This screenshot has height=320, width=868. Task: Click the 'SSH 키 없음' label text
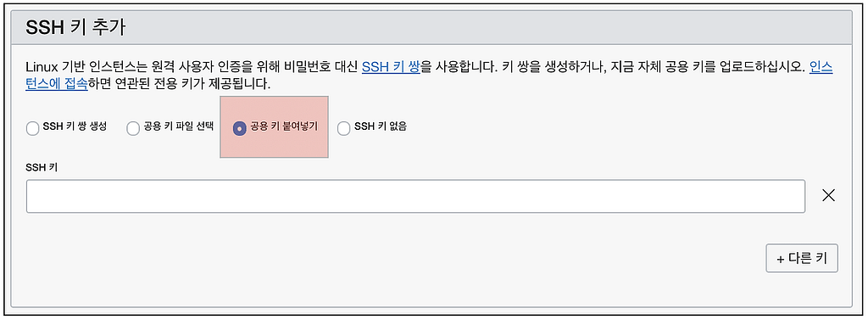click(381, 127)
